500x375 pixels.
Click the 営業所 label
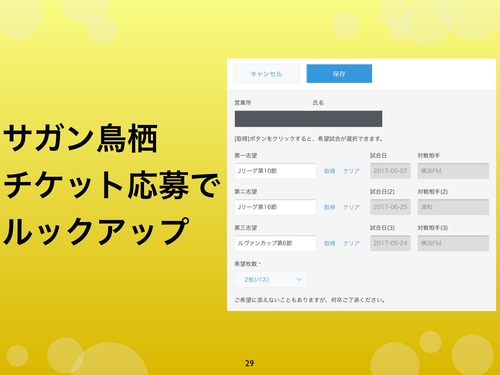(243, 103)
